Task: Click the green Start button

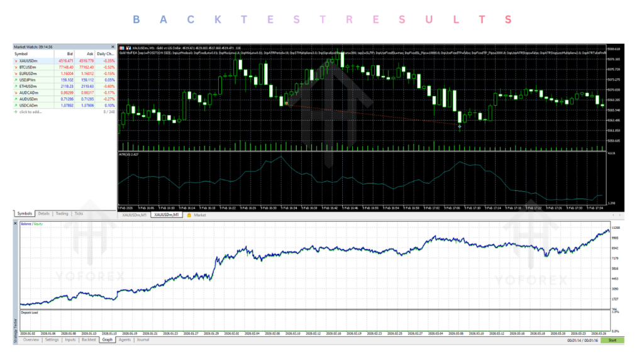Action: point(612,340)
